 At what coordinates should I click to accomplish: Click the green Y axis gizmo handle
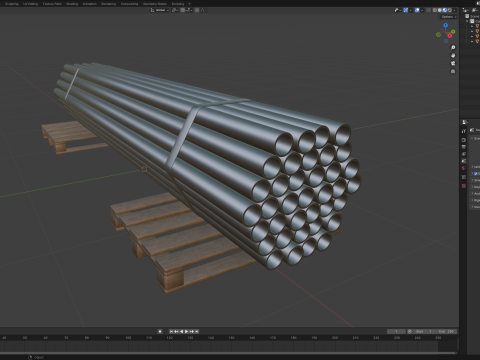point(453,32)
